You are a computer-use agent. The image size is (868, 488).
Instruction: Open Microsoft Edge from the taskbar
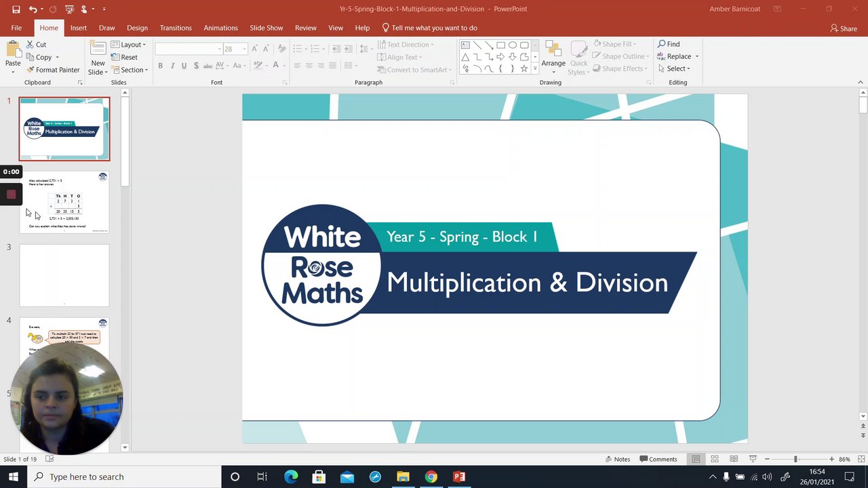pyautogui.click(x=291, y=476)
